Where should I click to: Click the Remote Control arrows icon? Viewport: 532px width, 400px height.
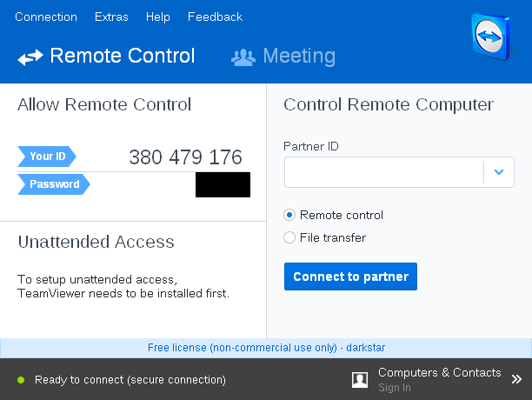coord(30,57)
